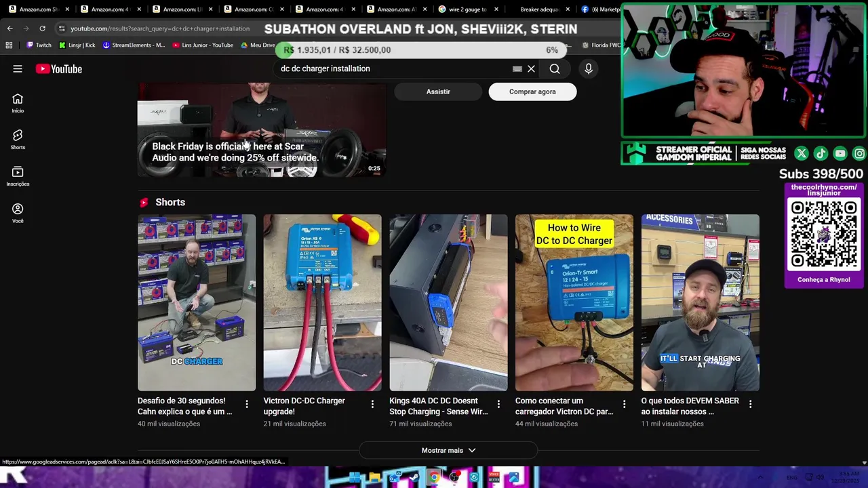Click the YouTube logo
Viewport: 868px width, 488px height.
pos(59,68)
